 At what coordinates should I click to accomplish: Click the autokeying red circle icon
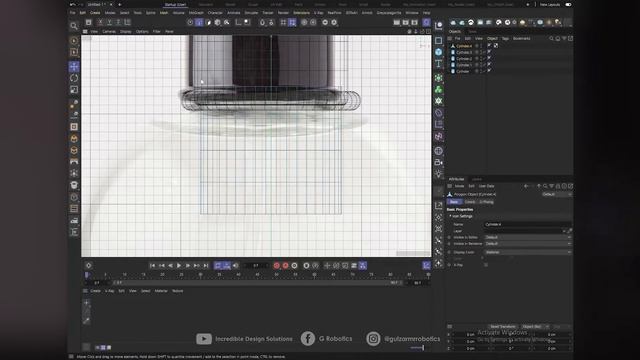[x=285, y=266]
